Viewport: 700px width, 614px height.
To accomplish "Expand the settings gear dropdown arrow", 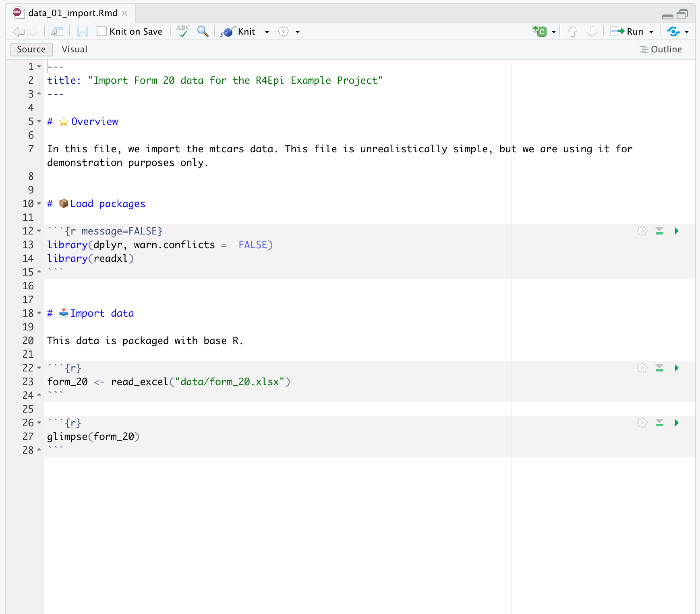I will tap(298, 32).
